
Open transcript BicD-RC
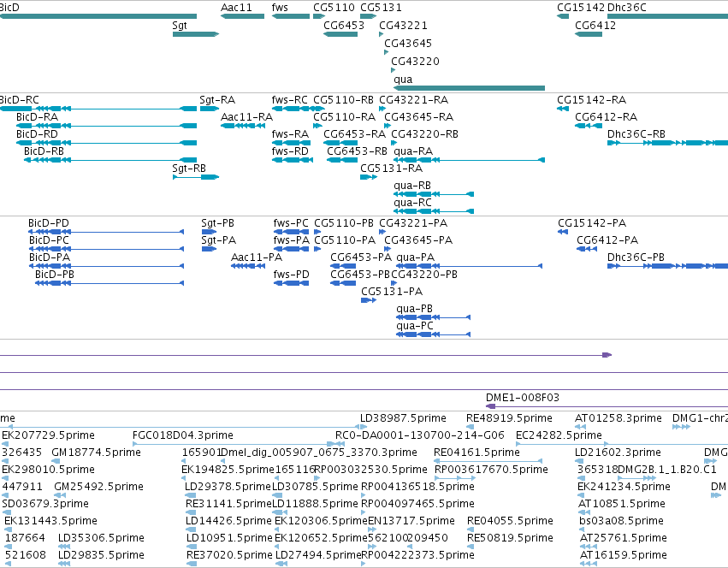point(19,100)
